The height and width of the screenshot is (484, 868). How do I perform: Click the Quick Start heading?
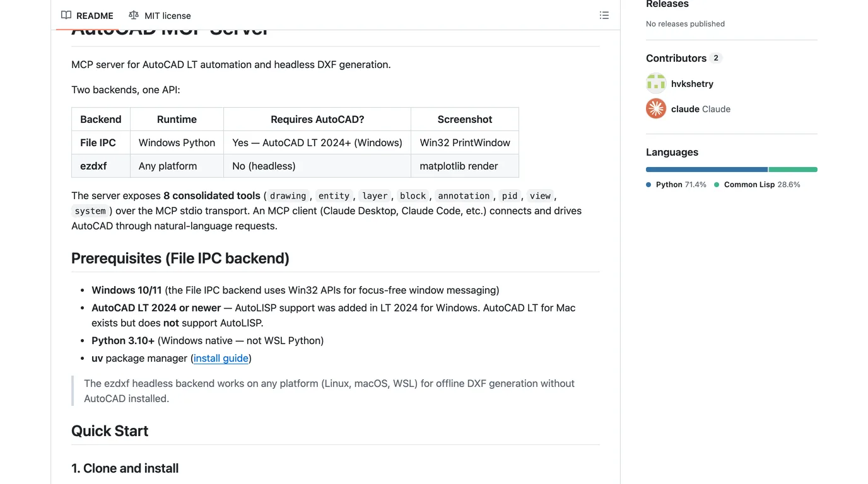point(110,430)
